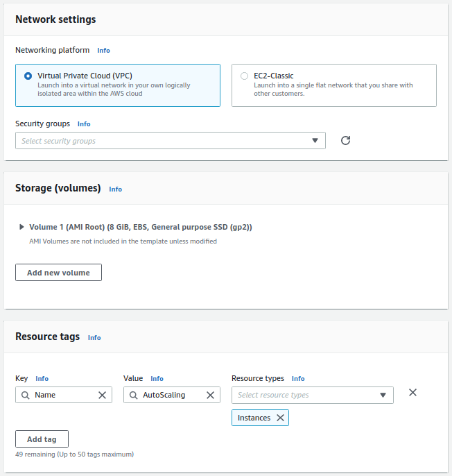
Task: Click the search icon in Key field
Action: [x=26, y=395]
